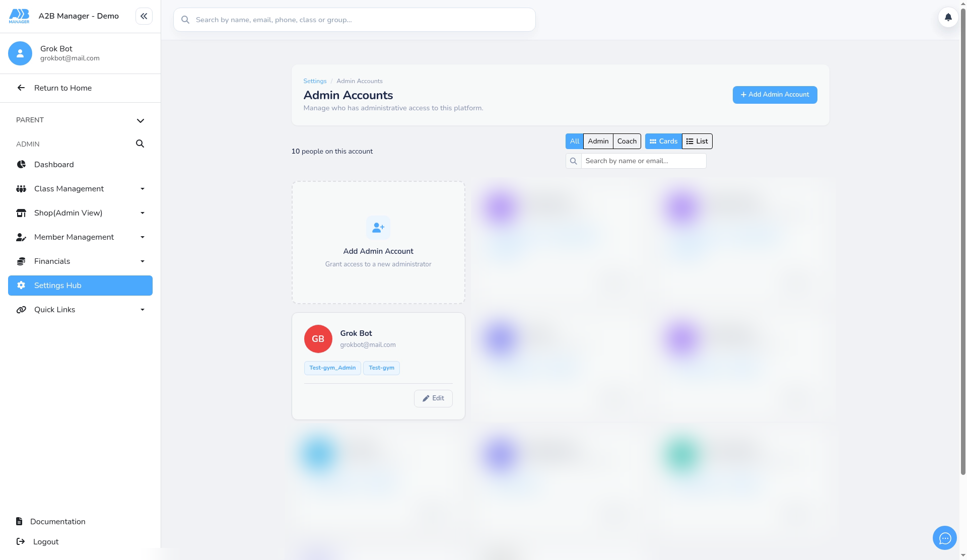Click the magnifier icon in top search bar
The height and width of the screenshot is (560, 967).
(x=185, y=20)
